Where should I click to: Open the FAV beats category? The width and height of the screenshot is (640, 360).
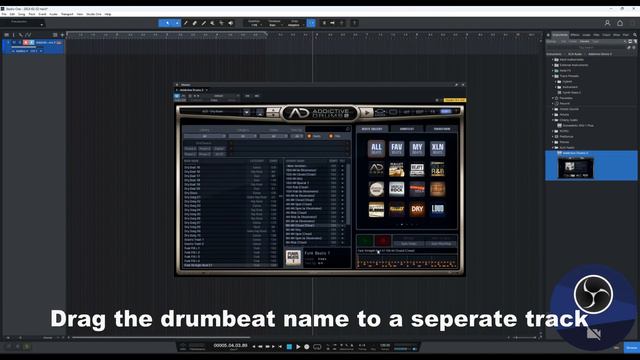point(396,149)
